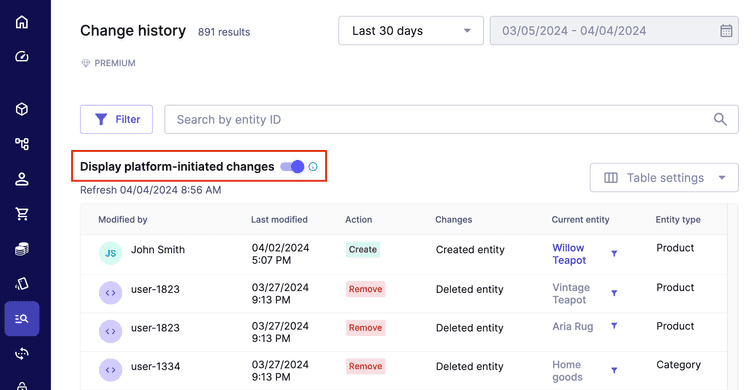Open the Vintage Teapot entity link
This screenshot has width=754, height=390.
[571, 293]
